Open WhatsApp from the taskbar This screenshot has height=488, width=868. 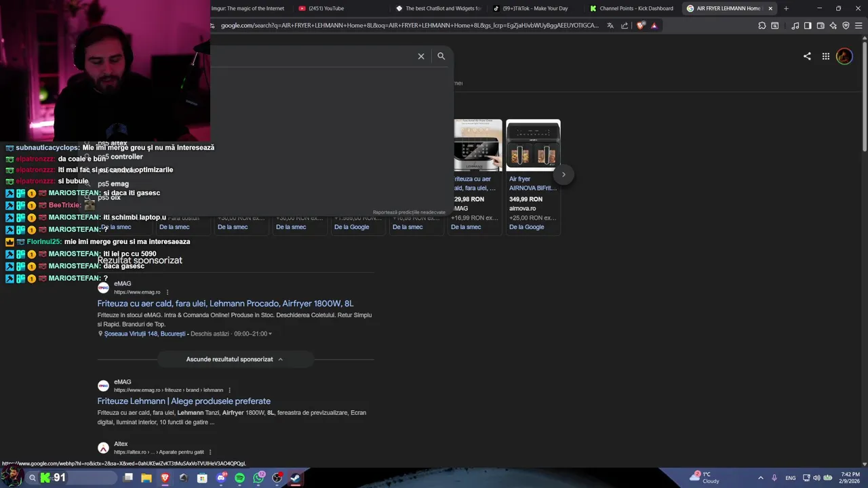pyautogui.click(x=258, y=478)
